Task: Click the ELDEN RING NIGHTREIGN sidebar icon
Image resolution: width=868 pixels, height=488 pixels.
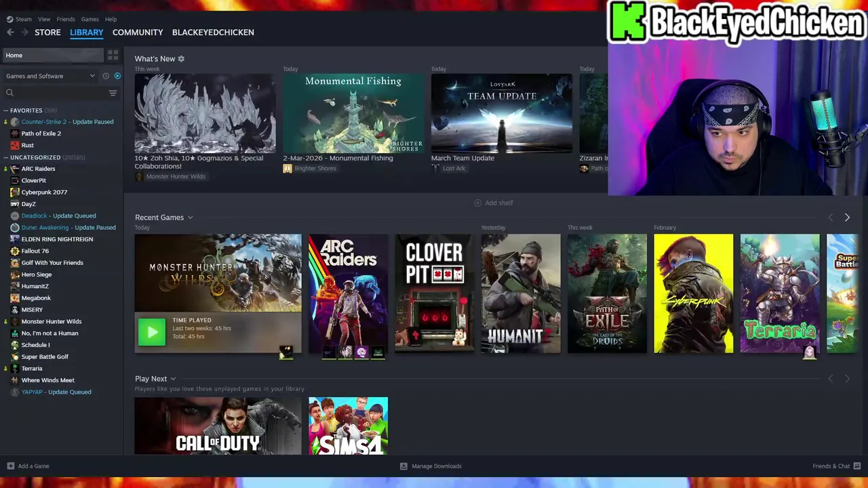Action: 15,239
